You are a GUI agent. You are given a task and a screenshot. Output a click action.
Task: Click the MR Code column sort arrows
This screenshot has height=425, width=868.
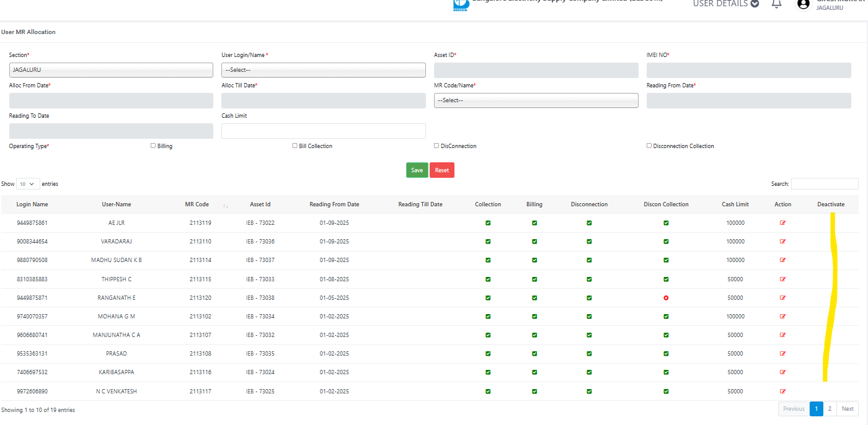pyautogui.click(x=226, y=206)
